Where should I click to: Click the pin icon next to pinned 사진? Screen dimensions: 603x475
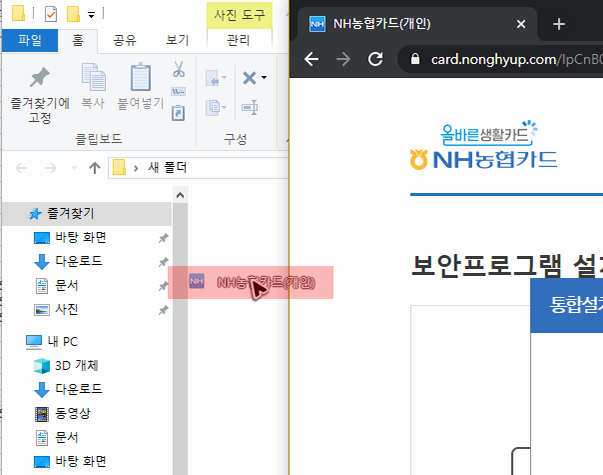[163, 310]
